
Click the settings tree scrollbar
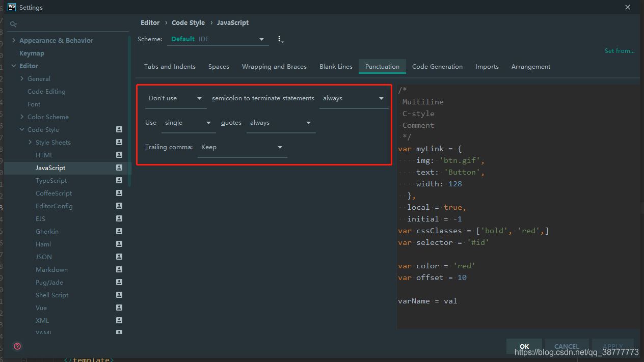[129, 110]
